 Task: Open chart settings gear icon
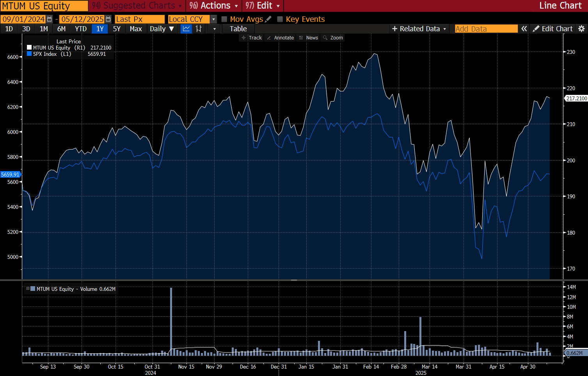point(581,29)
